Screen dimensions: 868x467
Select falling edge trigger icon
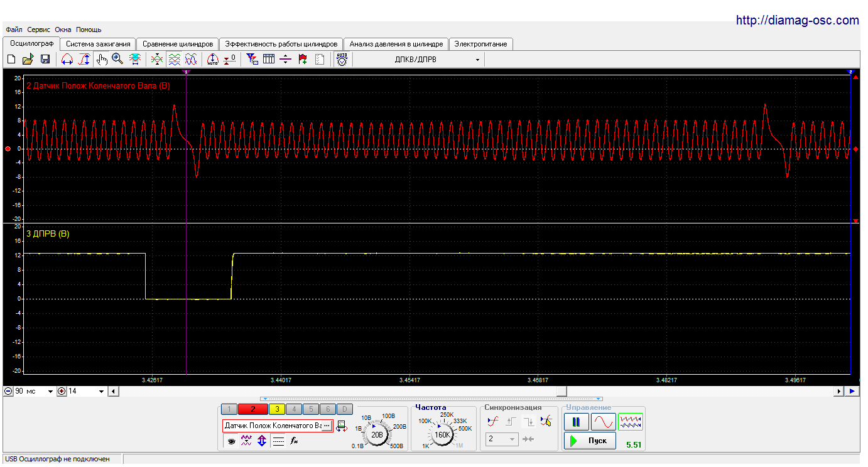pyautogui.click(x=528, y=422)
